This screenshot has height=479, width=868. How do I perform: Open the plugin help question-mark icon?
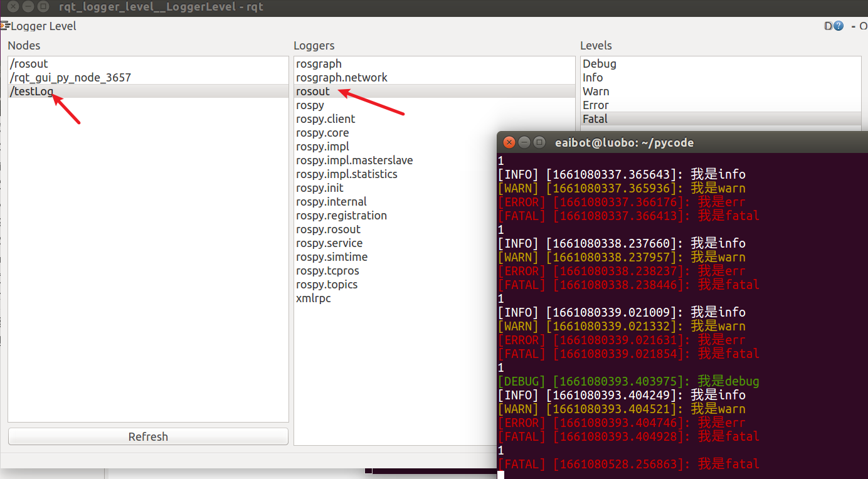(x=839, y=26)
